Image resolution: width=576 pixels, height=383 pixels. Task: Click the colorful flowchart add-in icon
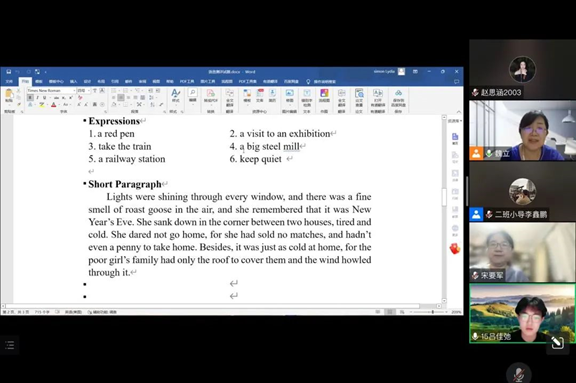tap(324, 95)
